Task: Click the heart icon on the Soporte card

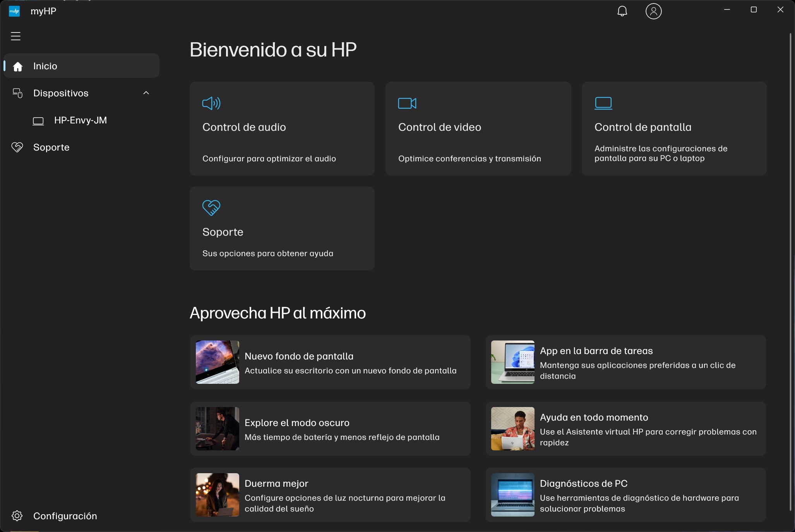Action: [211, 208]
